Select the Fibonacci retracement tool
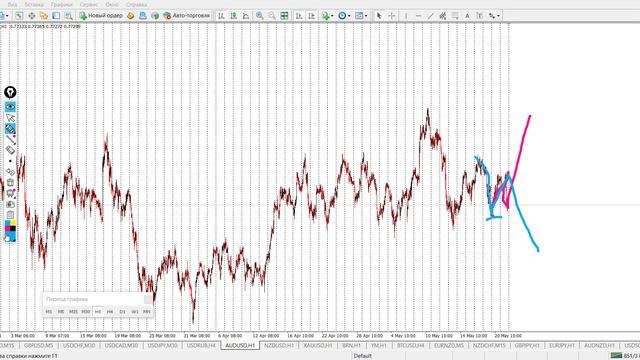The image size is (640, 360). pyautogui.click(x=455, y=16)
